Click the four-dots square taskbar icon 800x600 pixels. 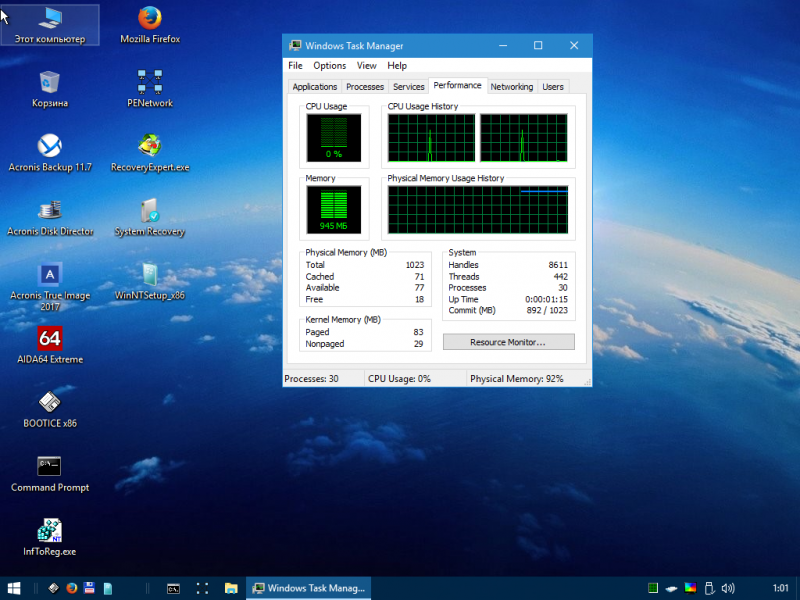[202, 588]
